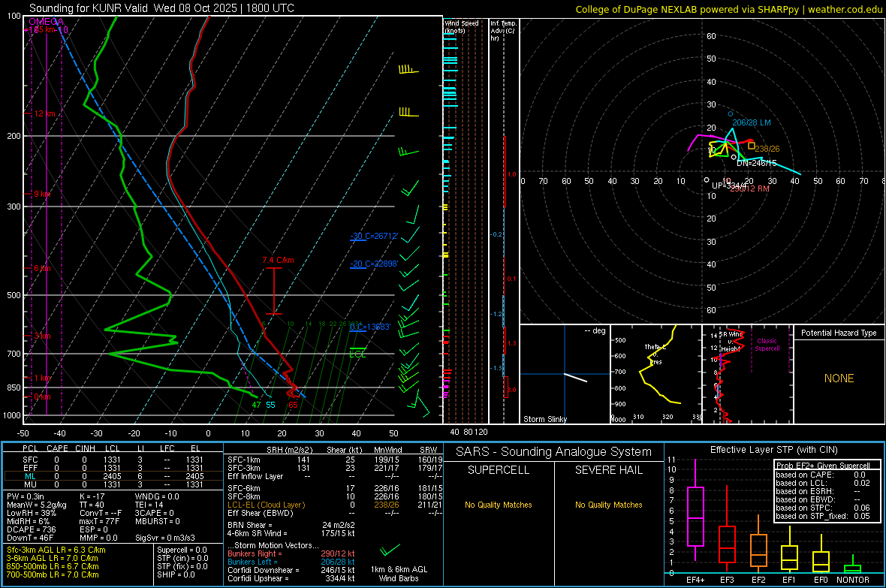Click the 'Wind Speed (knots)' header
The width and height of the screenshot is (886, 588).
[462, 26]
